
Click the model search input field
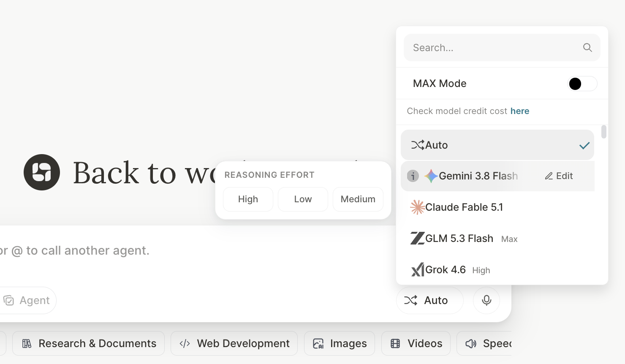point(502,47)
